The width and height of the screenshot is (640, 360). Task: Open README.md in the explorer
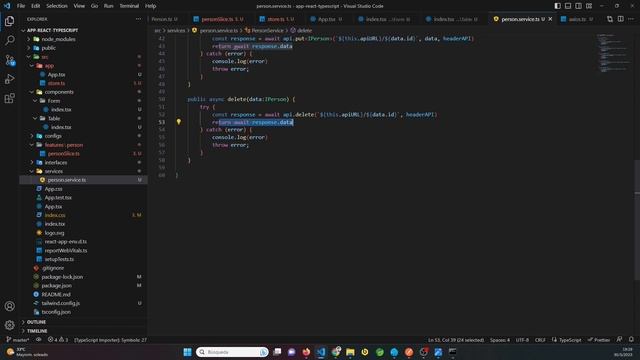click(56, 294)
